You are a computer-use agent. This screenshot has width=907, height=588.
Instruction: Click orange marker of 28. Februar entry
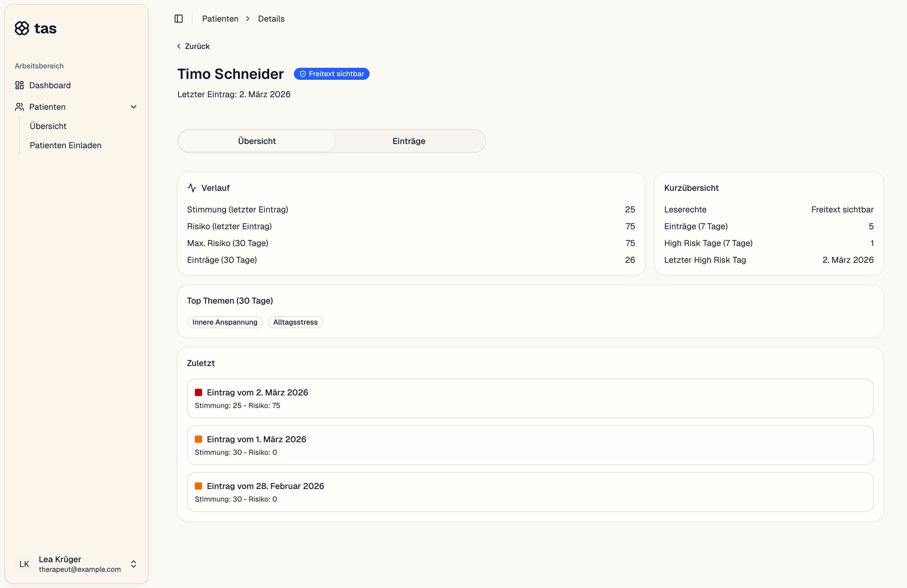(198, 486)
